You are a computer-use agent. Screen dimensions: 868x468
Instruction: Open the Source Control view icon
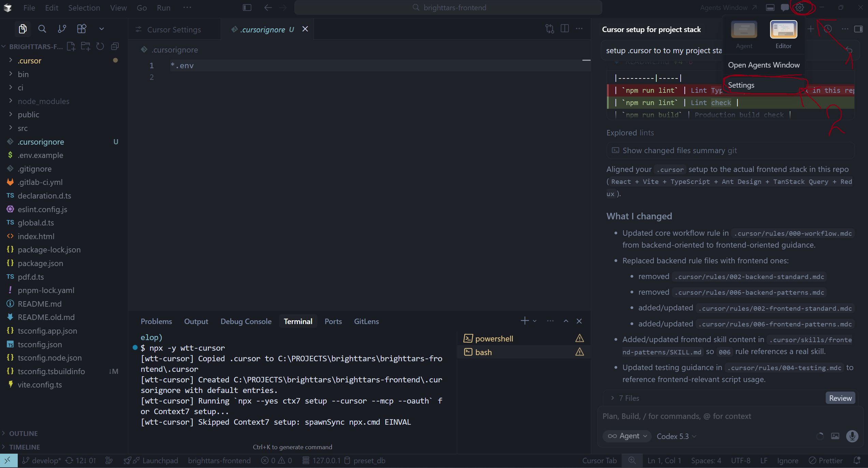click(x=62, y=29)
